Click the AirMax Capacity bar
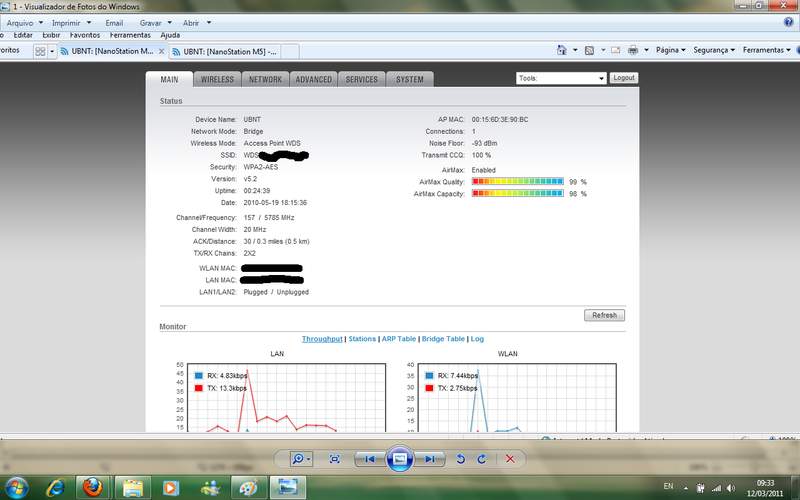This screenshot has width=800, height=500. click(x=517, y=194)
